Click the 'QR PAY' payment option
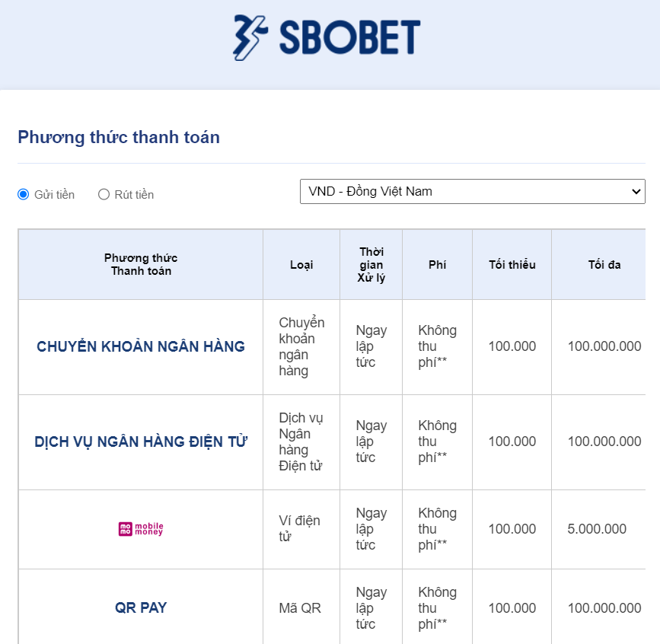 coord(140,607)
